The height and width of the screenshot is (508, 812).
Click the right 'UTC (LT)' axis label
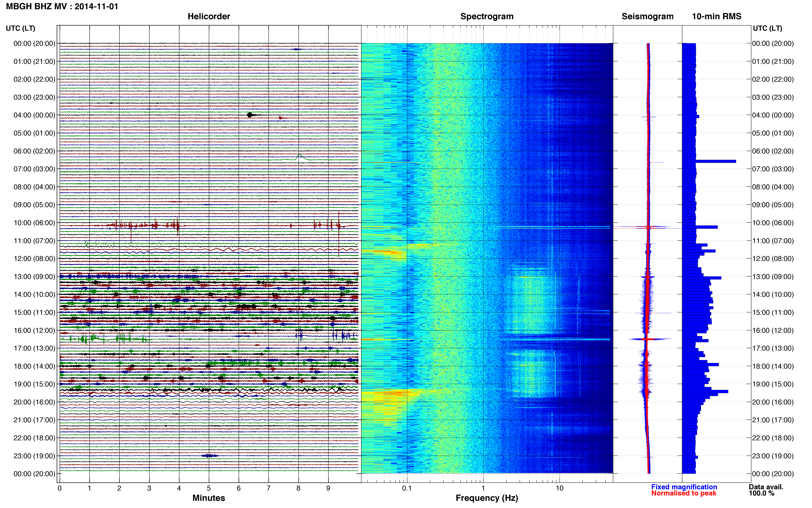point(767,28)
